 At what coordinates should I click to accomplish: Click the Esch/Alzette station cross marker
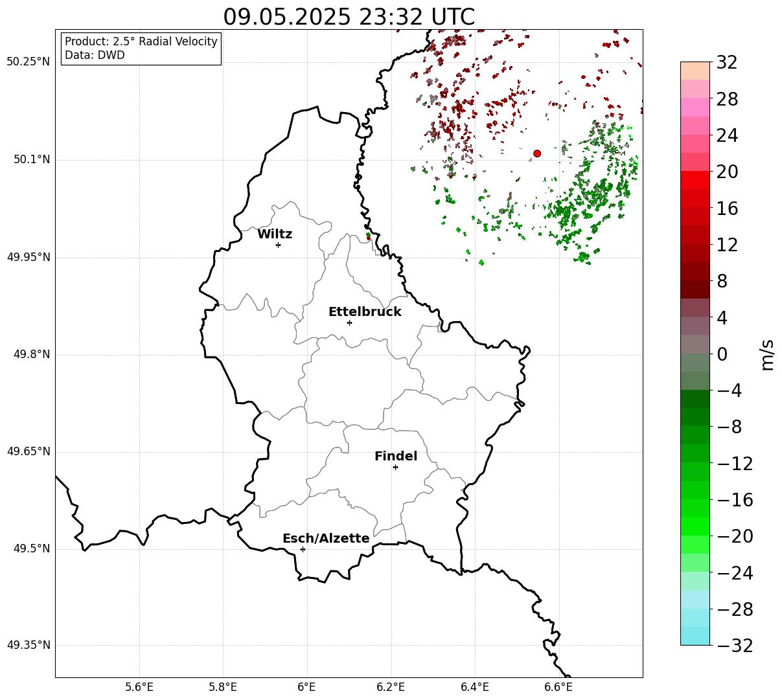click(303, 549)
